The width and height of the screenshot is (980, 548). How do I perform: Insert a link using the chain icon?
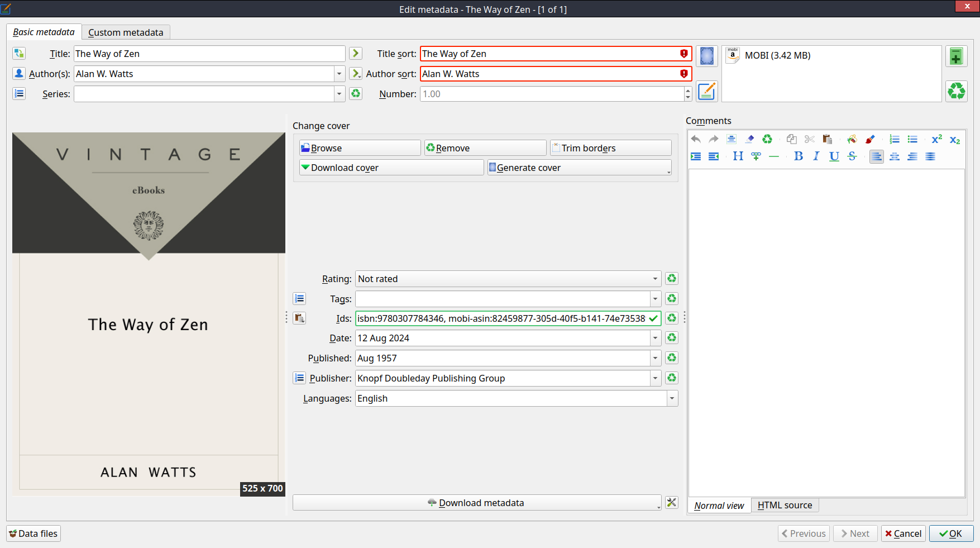click(x=756, y=156)
